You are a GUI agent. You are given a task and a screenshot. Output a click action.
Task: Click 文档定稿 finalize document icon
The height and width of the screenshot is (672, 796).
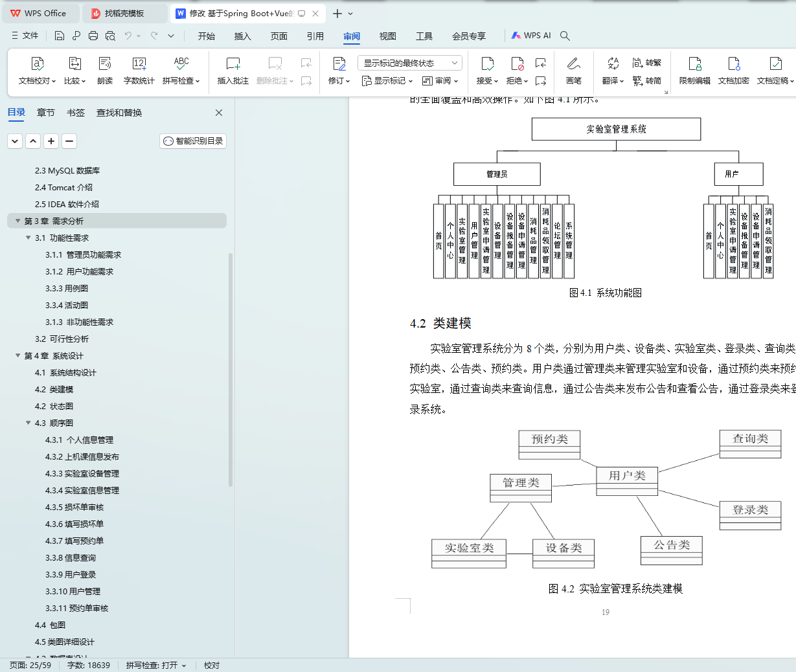(x=775, y=63)
